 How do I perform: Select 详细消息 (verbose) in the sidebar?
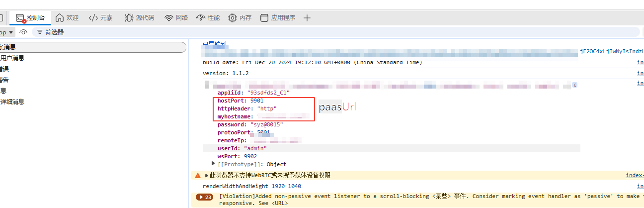pyautogui.click(x=12, y=102)
